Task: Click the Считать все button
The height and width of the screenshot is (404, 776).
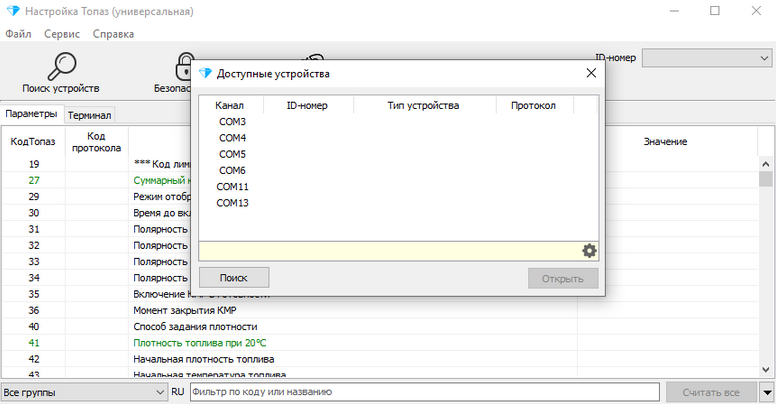Action: 711,393
